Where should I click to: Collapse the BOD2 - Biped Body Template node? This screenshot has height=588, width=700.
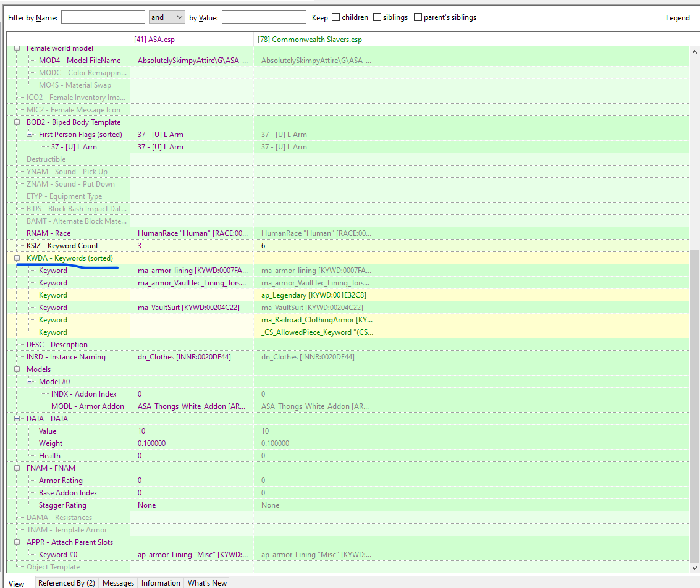pos(17,122)
